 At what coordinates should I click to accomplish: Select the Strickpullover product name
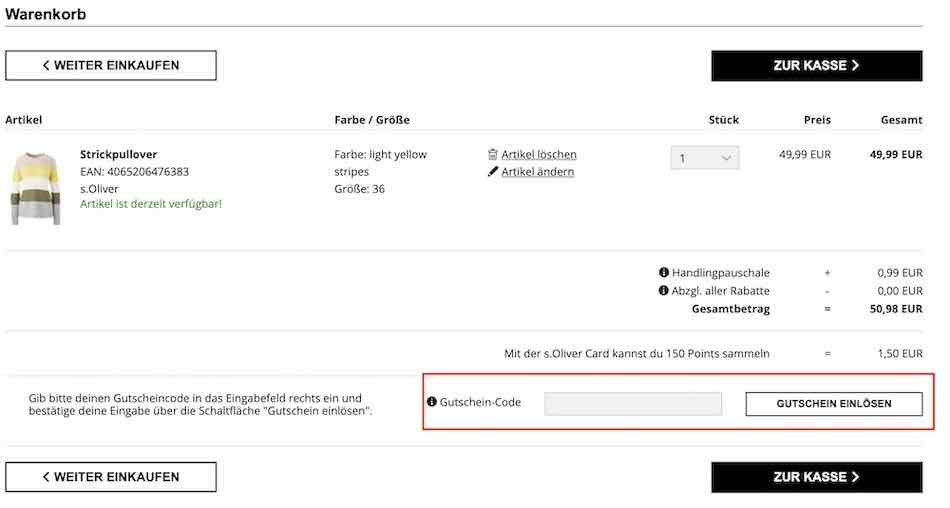click(119, 155)
